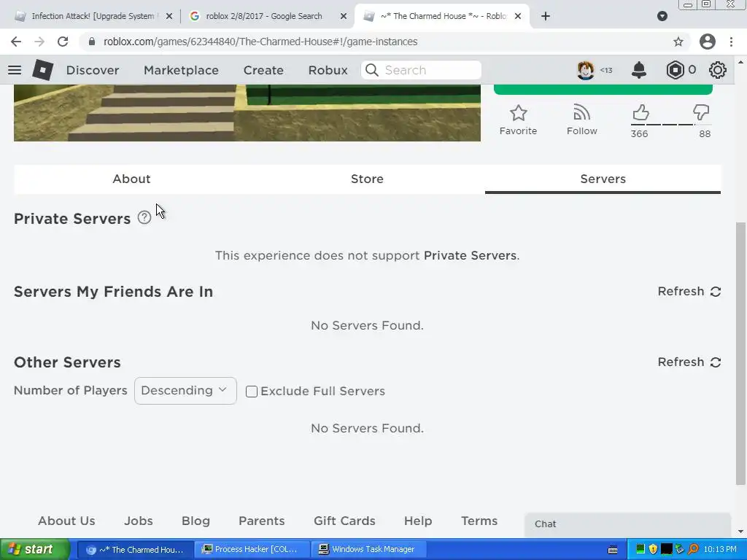Image resolution: width=747 pixels, height=560 pixels.
Task: Open the Help footer link
Action: coord(418,521)
